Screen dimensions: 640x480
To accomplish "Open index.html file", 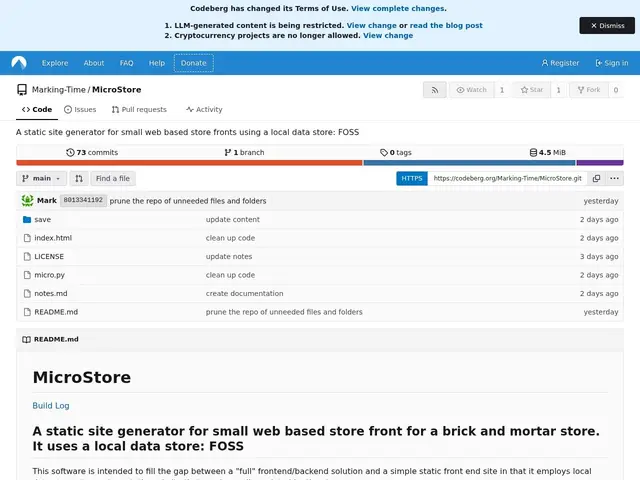I will (53, 238).
